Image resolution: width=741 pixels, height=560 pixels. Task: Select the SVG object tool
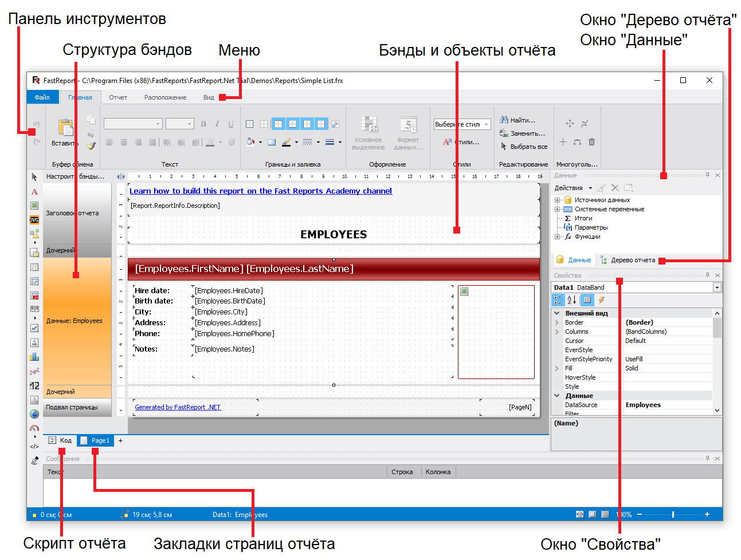(34, 220)
